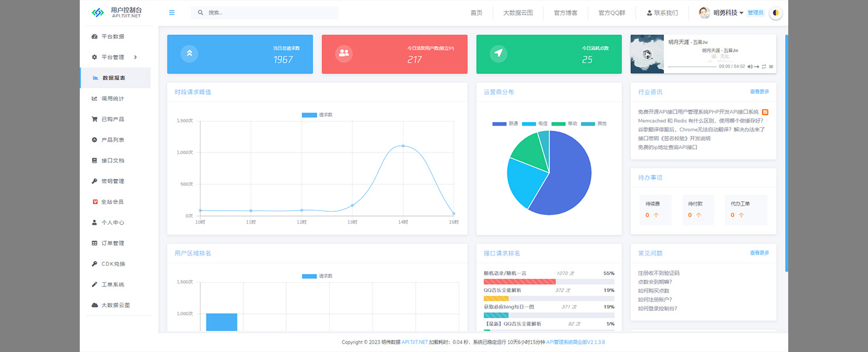This screenshot has height=352, width=868.
Task: Open the 如何购买点数 FAQ link
Action: pyautogui.click(x=653, y=291)
